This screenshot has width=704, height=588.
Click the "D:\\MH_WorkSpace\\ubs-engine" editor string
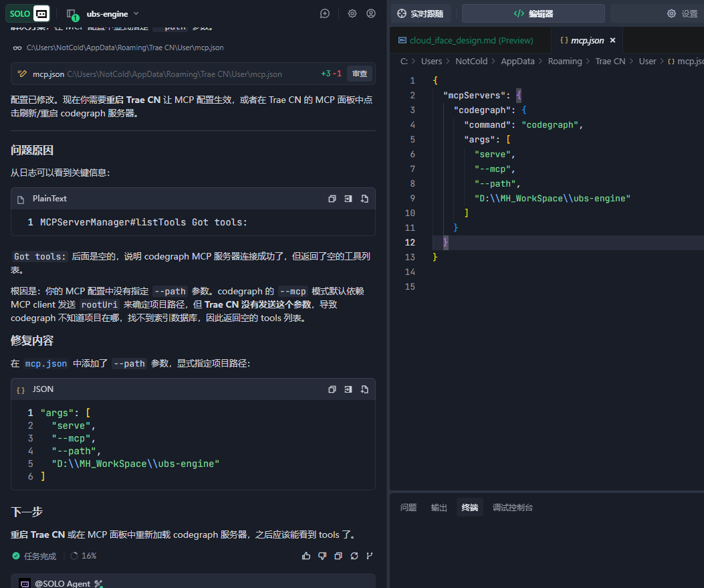point(552,199)
